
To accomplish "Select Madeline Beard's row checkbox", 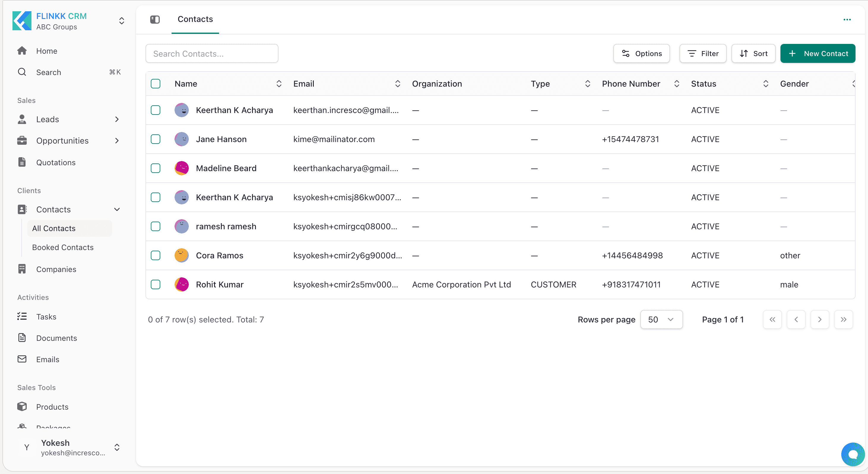I will tap(156, 168).
